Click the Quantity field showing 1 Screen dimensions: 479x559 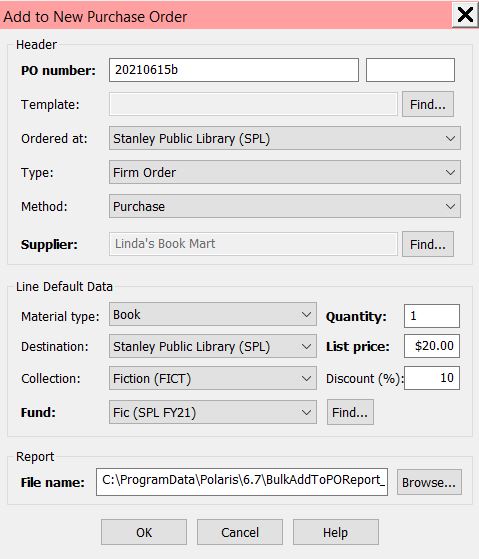[x=432, y=316]
